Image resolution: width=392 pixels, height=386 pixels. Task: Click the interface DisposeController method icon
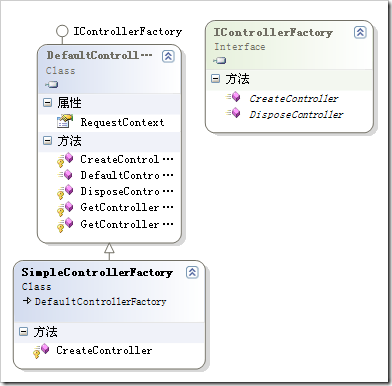233,113
